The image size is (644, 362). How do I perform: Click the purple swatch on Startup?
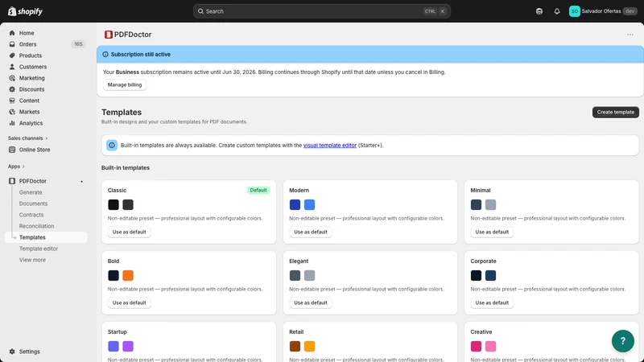click(128, 346)
